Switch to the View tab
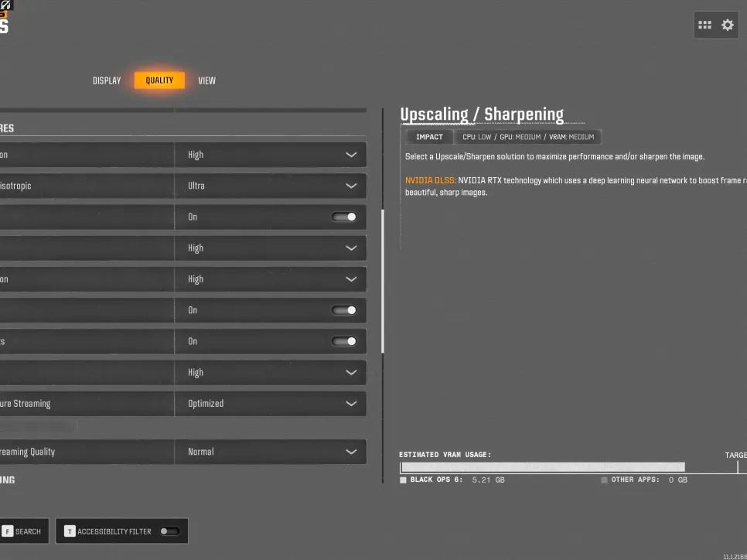Screen dimensions: 747x560 click(206, 80)
